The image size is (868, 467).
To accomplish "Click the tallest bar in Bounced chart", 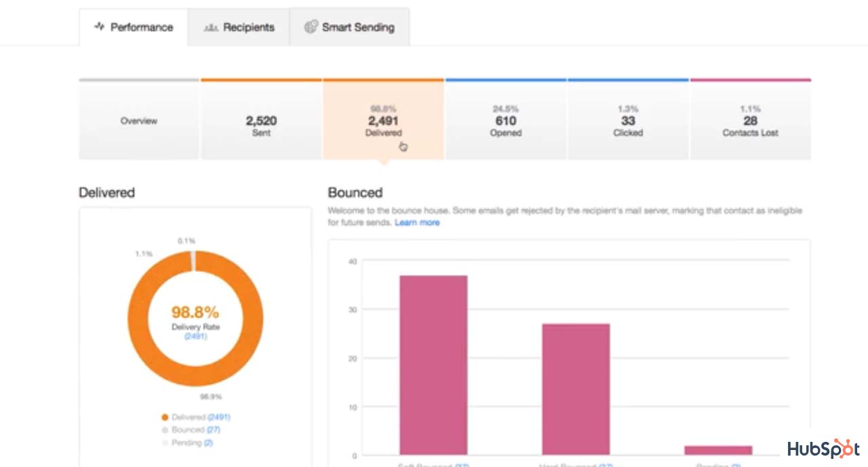I will coord(433,365).
